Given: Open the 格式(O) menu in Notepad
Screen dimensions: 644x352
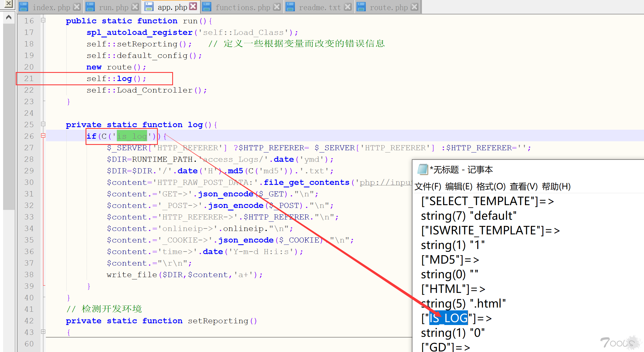Looking at the screenshot, I should (491, 186).
